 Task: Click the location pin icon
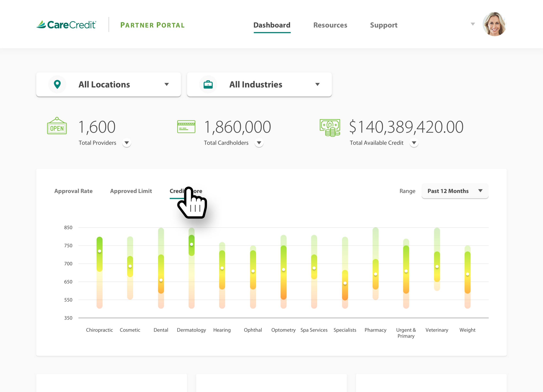tap(57, 84)
